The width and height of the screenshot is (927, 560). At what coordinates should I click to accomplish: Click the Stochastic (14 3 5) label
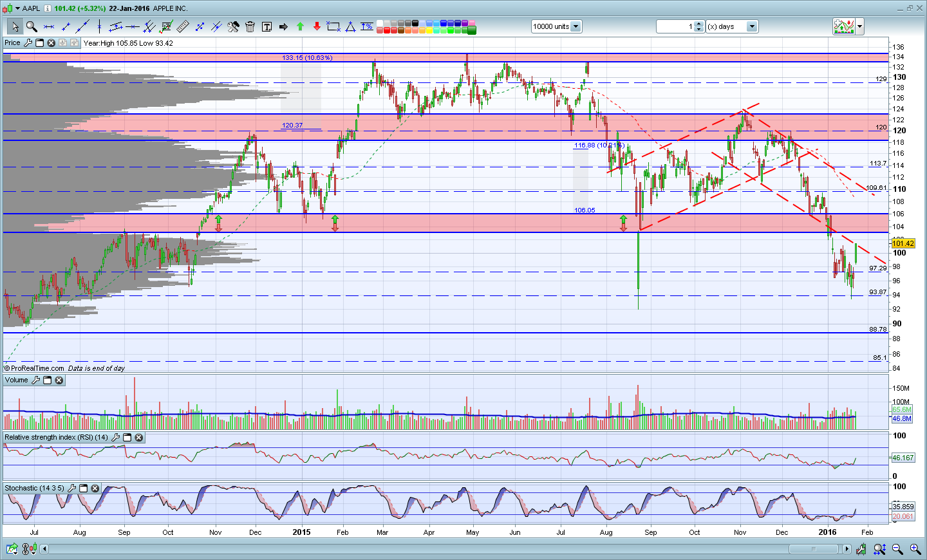coord(35,489)
